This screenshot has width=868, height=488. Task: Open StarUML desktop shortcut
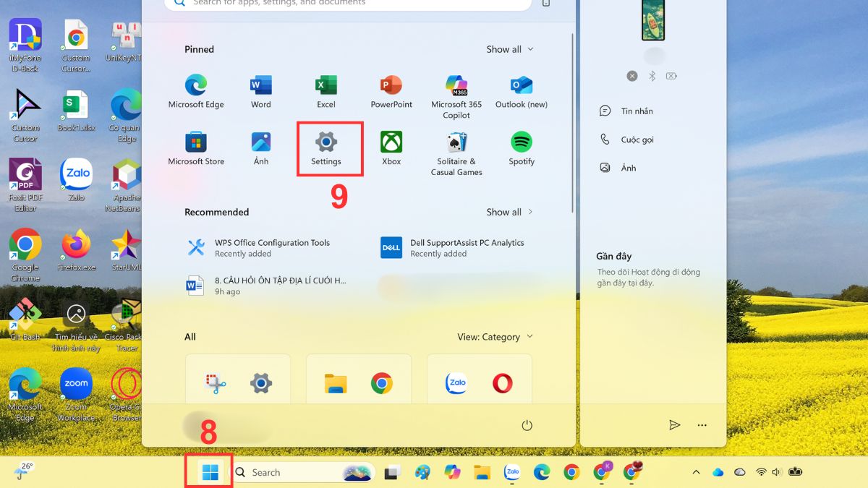127,250
